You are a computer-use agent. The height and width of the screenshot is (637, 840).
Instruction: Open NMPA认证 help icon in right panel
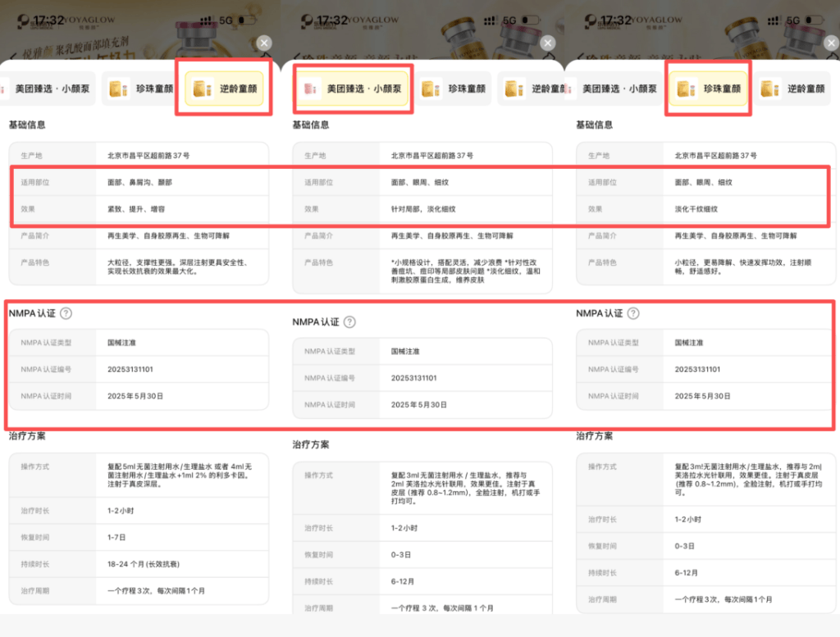633,313
